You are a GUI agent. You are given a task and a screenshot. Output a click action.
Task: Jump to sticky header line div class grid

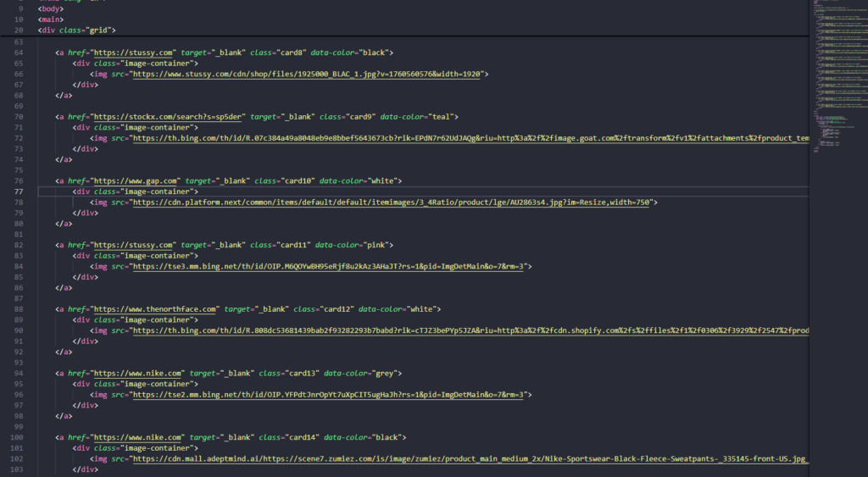(x=76, y=31)
